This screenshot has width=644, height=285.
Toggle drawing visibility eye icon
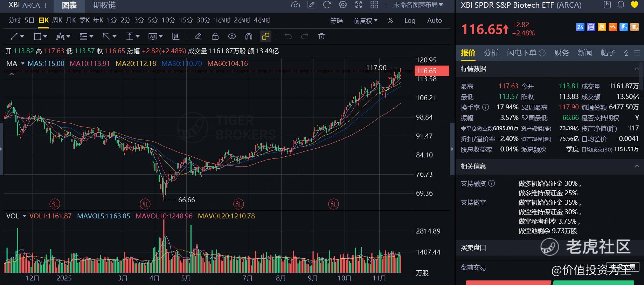pos(232,36)
